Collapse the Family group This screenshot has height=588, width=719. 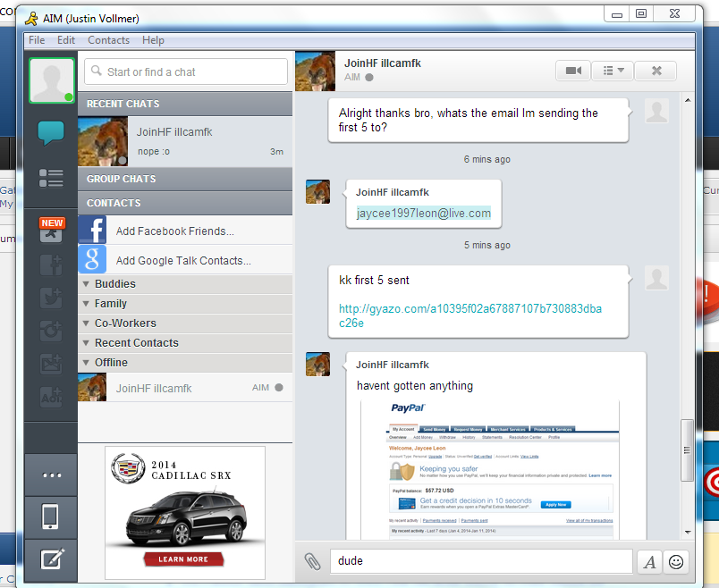[x=86, y=304]
